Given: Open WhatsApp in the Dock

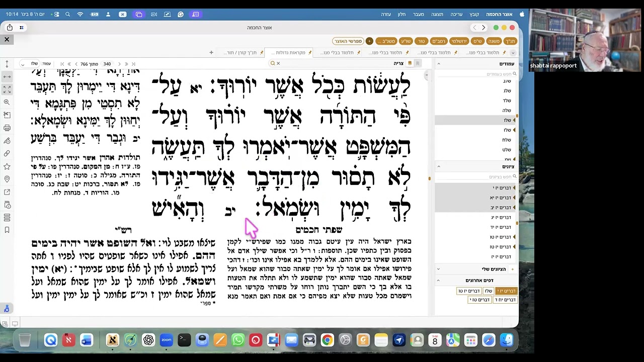Looking at the screenshot, I should [x=238, y=340].
